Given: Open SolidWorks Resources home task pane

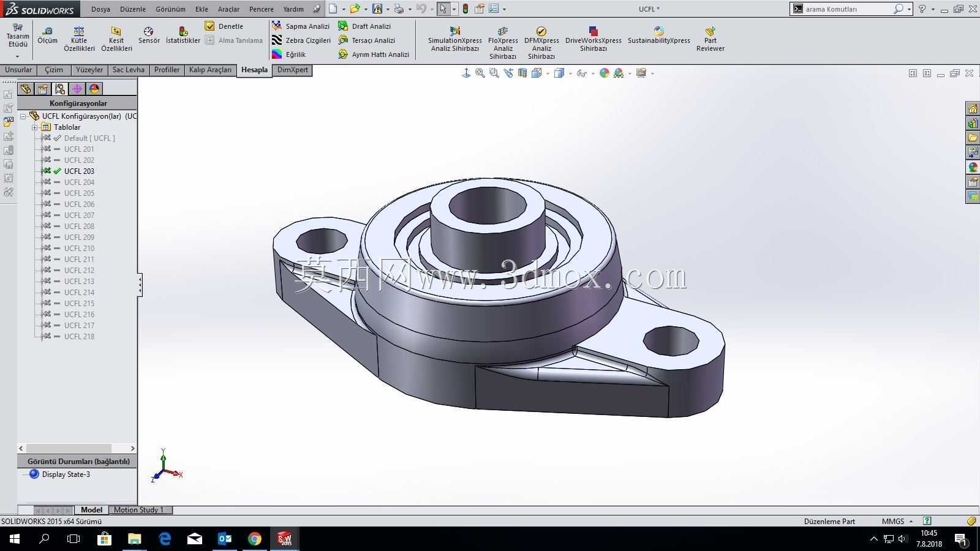Looking at the screenshot, I should 973,108.
